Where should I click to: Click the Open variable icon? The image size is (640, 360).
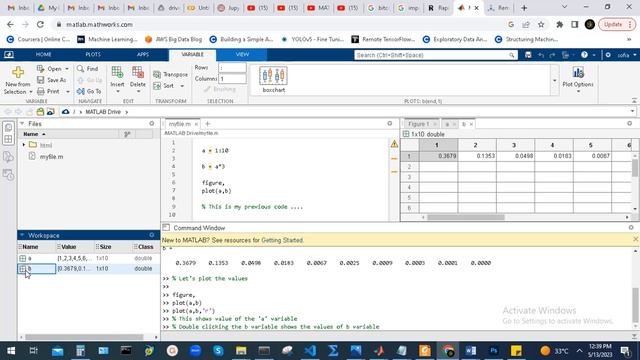40,69
